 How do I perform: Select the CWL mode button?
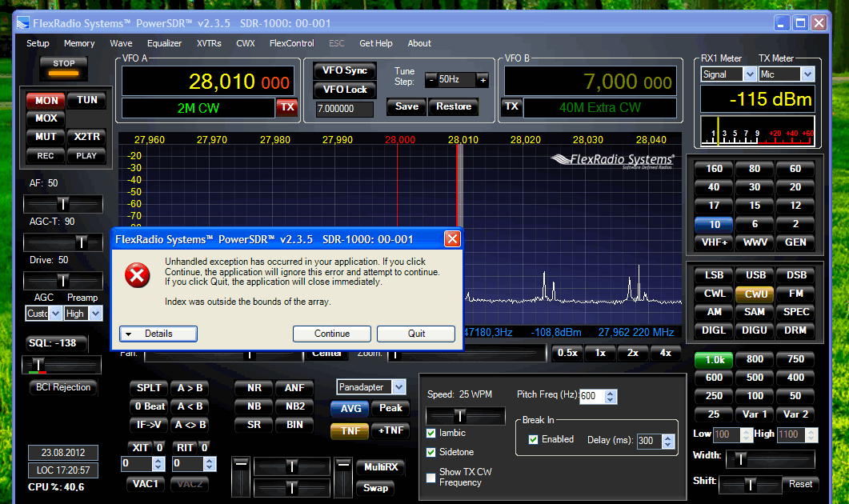coord(714,294)
